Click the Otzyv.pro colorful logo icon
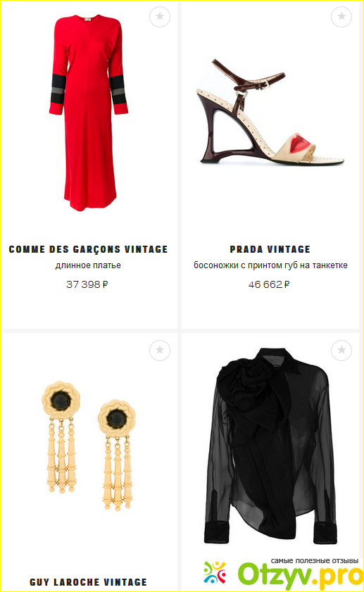364x592 pixels. (x=215, y=572)
